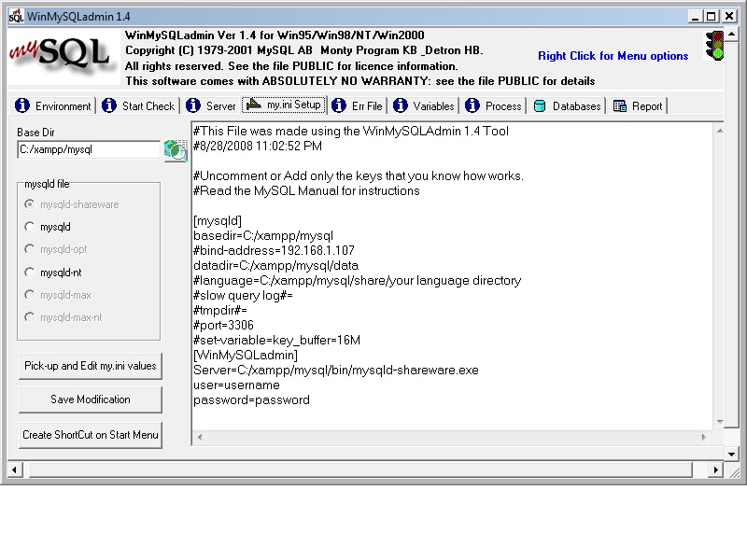Select the mysqld radio button
The height and width of the screenshot is (560, 747).
[x=30, y=227]
